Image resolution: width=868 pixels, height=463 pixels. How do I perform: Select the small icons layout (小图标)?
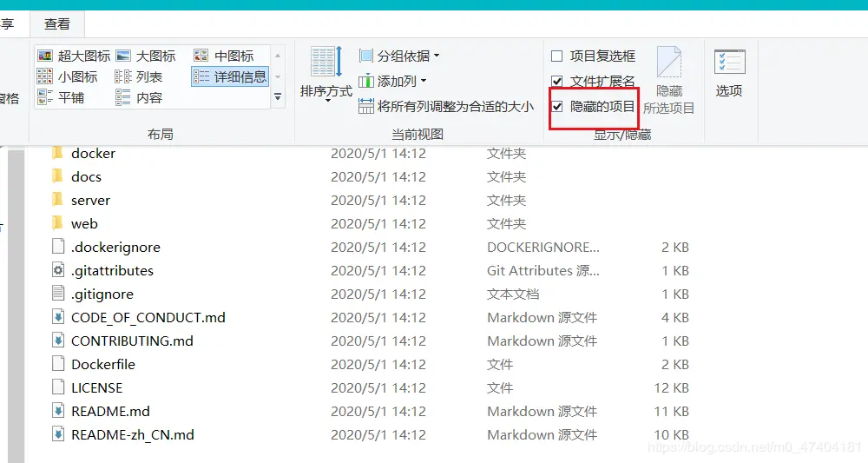[68, 76]
